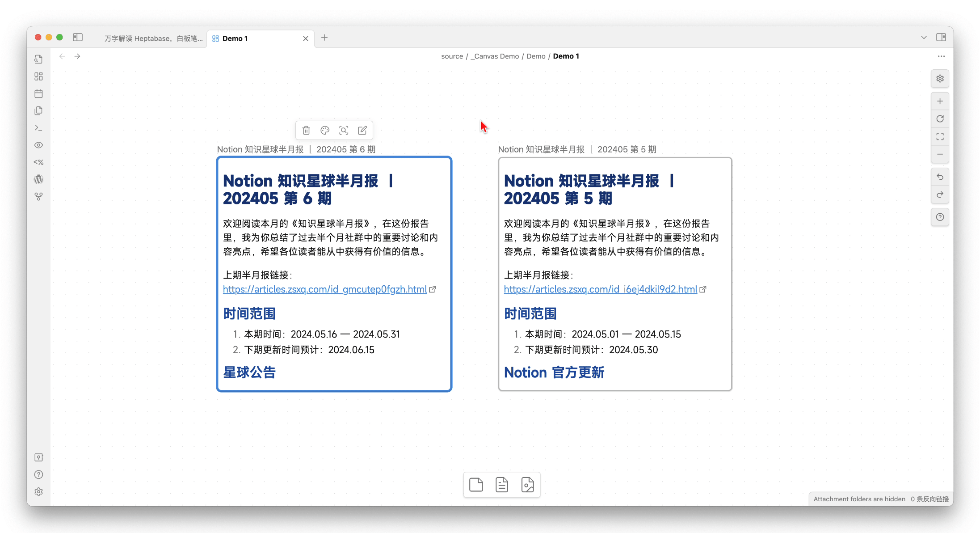Add media from the vault to the canvas
This screenshot has width=980, height=533.
pyautogui.click(x=528, y=485)
